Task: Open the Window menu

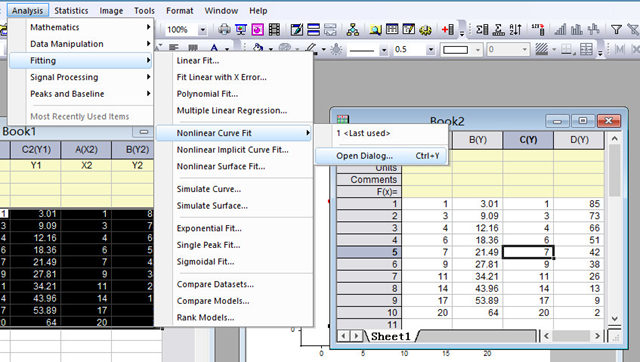Action: (221, 11)
